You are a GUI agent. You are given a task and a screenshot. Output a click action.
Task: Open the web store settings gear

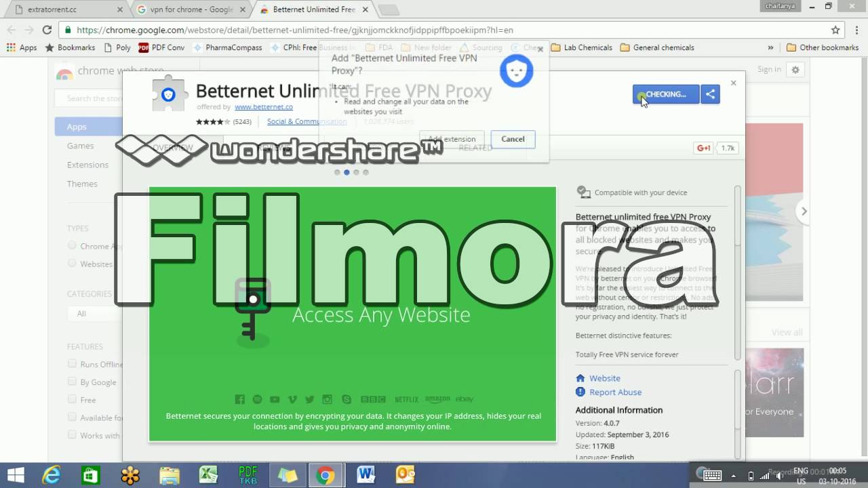click(795, 69)
